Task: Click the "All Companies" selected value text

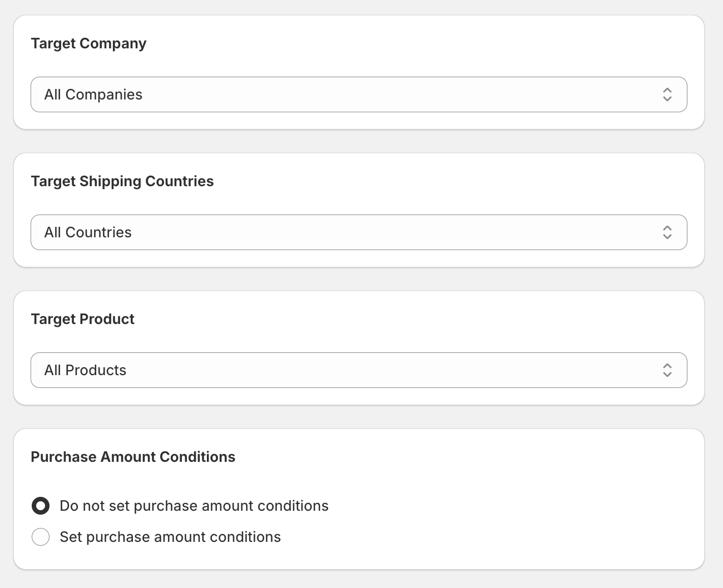Action: point(93,94)
